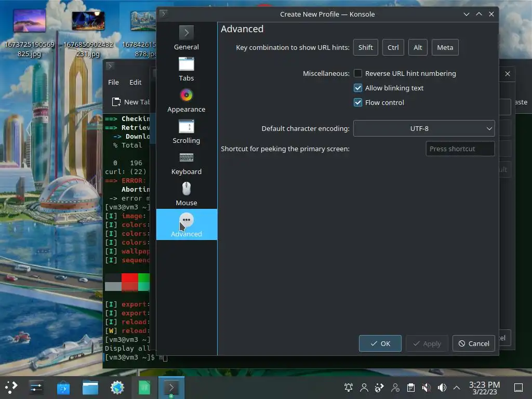The width and height of the screenshot is (532, 399).
Task: Toggle the Meta key for URL hints
Action: point(445,47)
